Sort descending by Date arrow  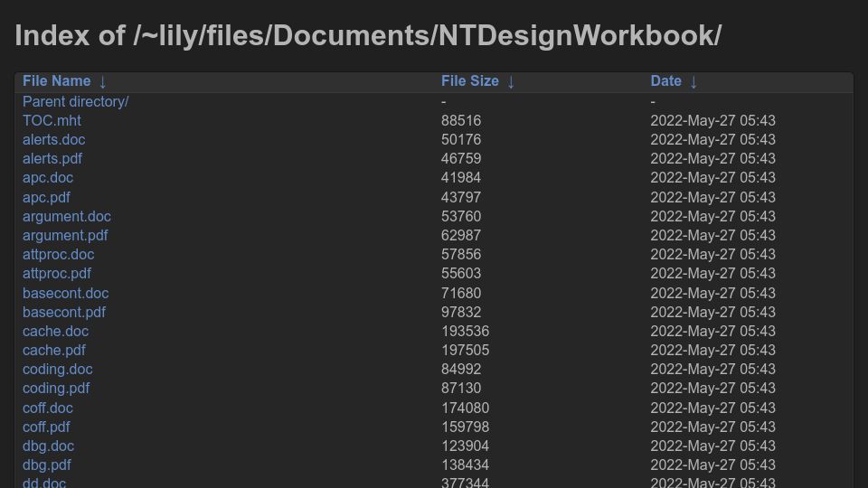tap(693, 82)
